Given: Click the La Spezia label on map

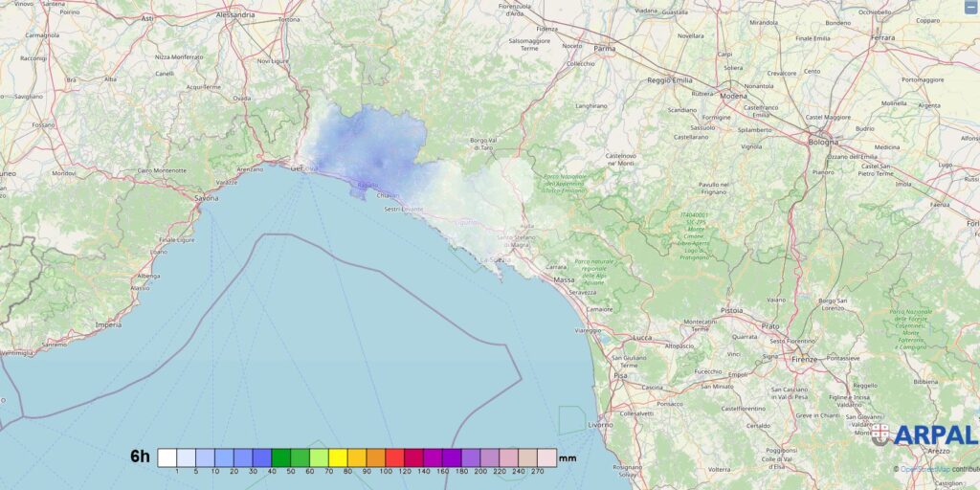Looking at the screenshot, I should [496, 259].
